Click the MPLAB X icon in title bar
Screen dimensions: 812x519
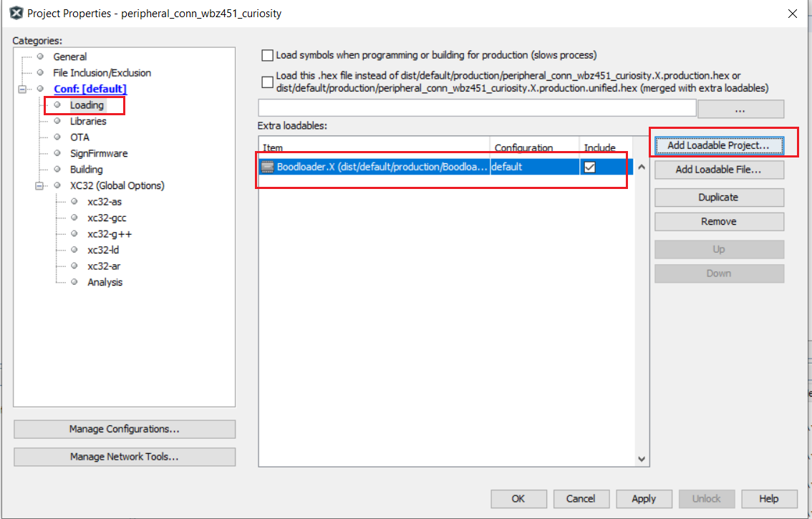click(x=15, y=13)
